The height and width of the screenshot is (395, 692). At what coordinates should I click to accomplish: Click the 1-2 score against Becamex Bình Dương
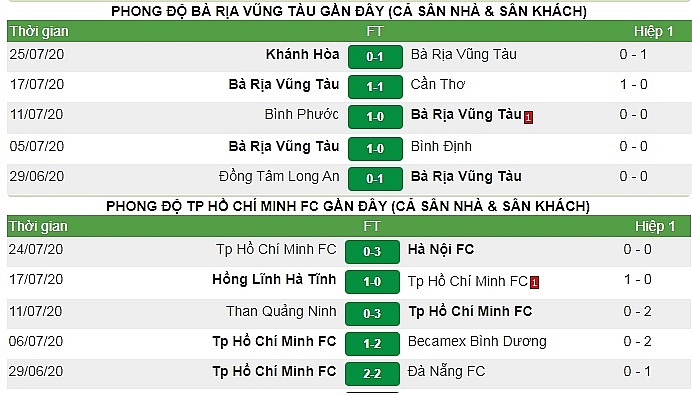[372, 343]
